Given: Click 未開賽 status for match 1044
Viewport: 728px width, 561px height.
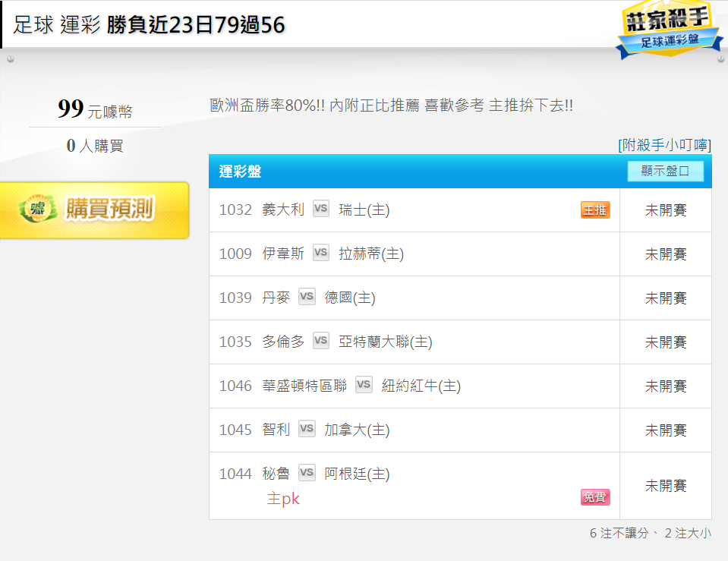Looking at the screenshot, I should (x=666, y=487).
